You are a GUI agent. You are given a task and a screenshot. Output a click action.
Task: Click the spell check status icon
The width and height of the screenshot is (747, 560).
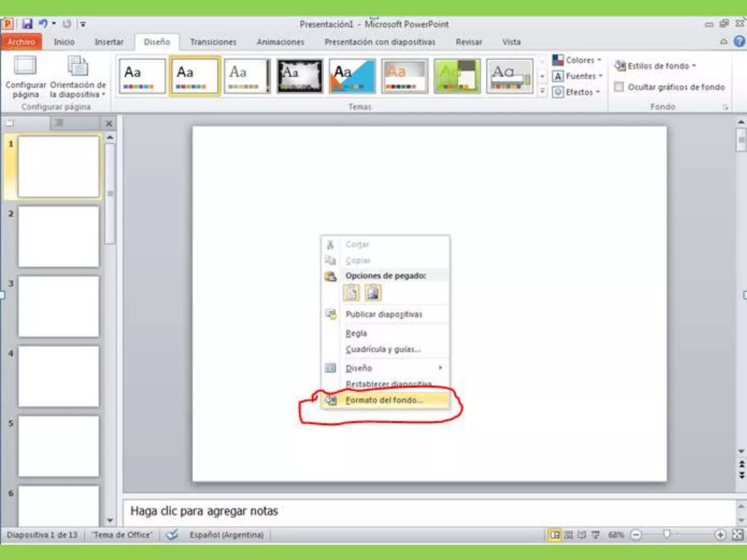click(172, 535)
